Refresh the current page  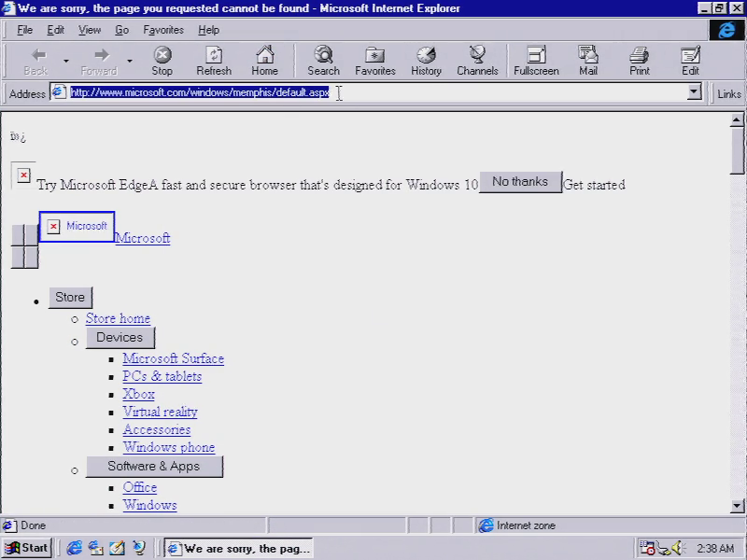coord(214,61)
